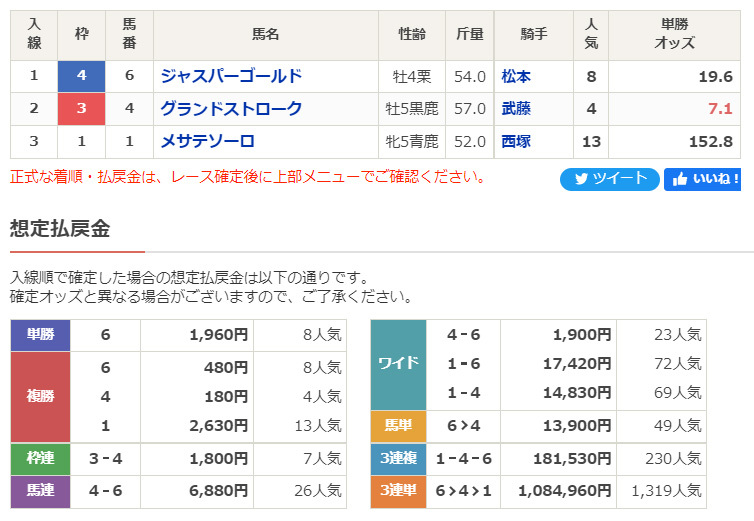Click the 牡5黒鹿 sex-age cell
The width and height of the screenshot is (754, 521).
click(412, 109)
